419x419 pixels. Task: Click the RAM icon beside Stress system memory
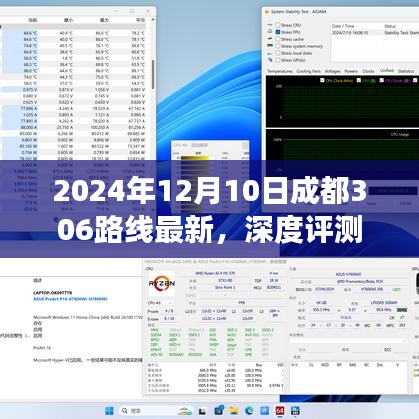[270, 46]
